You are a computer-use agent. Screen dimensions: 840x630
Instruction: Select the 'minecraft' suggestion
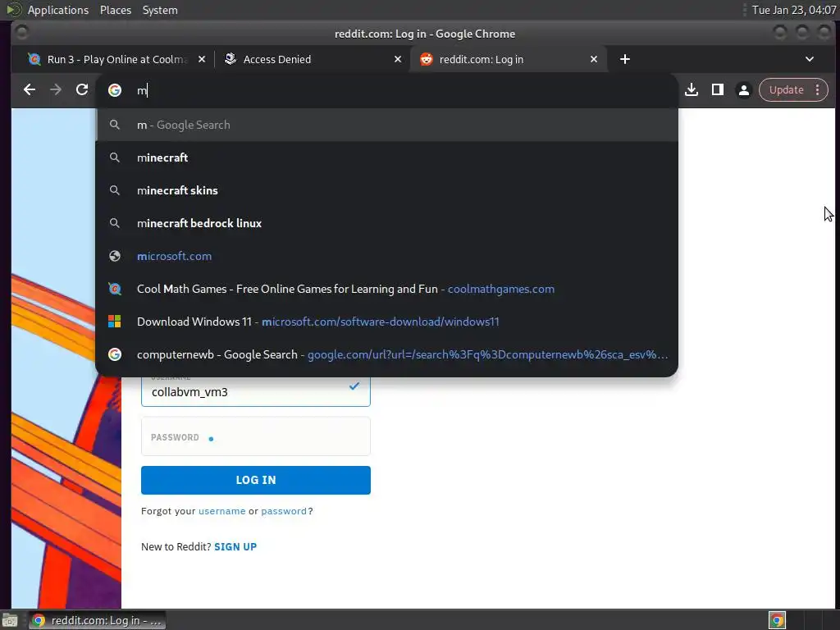(x=387, y=157)
